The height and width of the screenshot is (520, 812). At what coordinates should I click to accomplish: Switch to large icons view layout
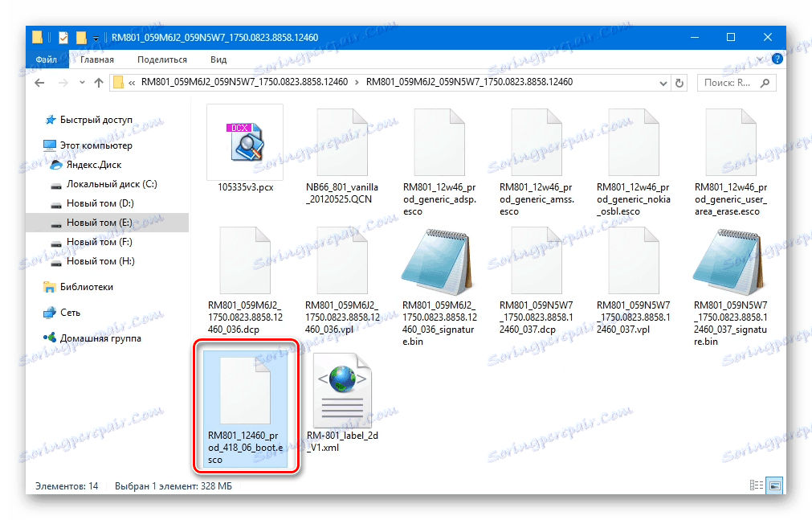tap(775, 485)
